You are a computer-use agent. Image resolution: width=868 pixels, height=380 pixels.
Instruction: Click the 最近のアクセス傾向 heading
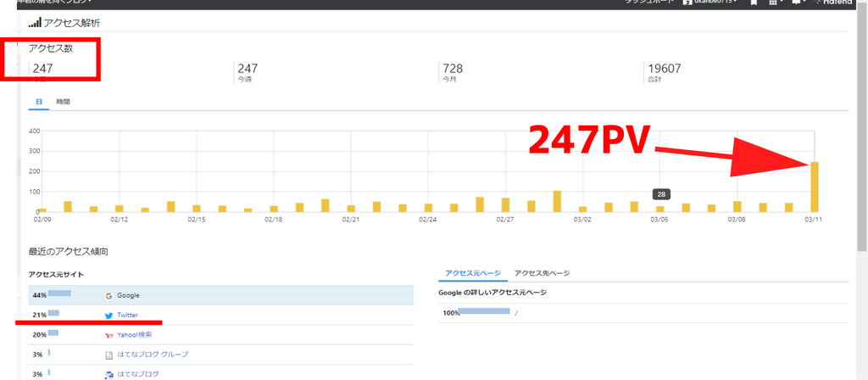[68, 251]
